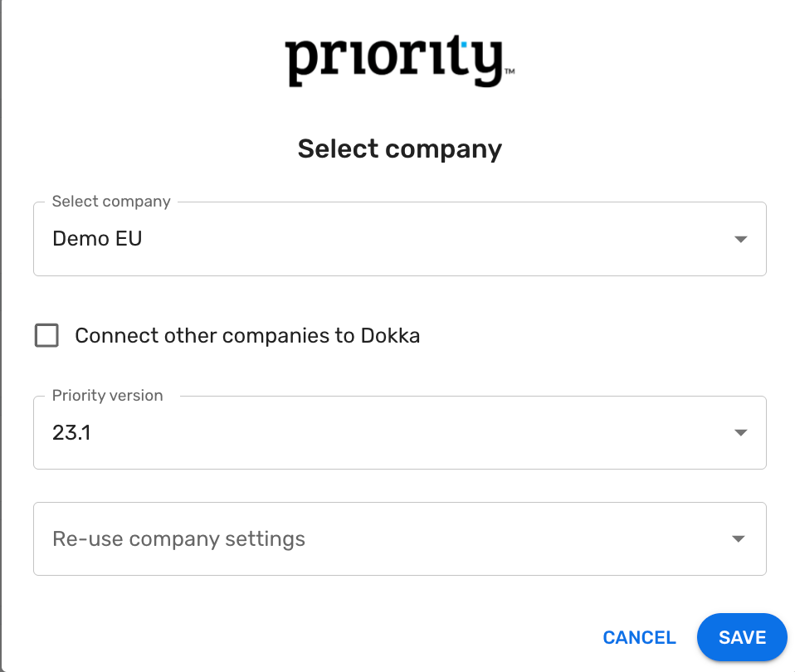
Task: Click the Priority logo
Action: 395,61
